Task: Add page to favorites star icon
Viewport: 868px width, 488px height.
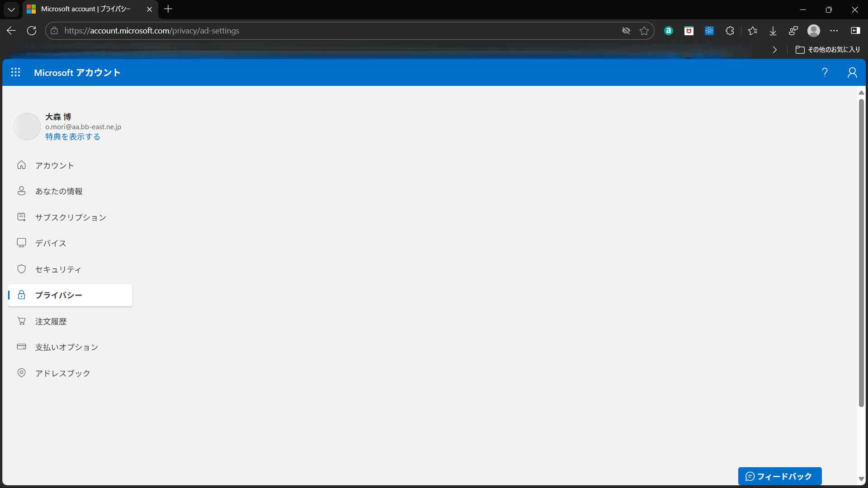Action: 644,31
